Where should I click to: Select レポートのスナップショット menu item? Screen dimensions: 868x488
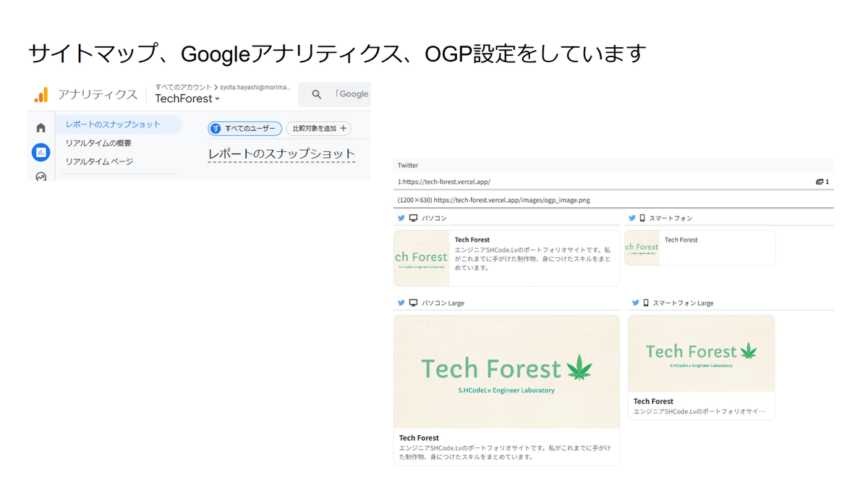coord(113,125)
